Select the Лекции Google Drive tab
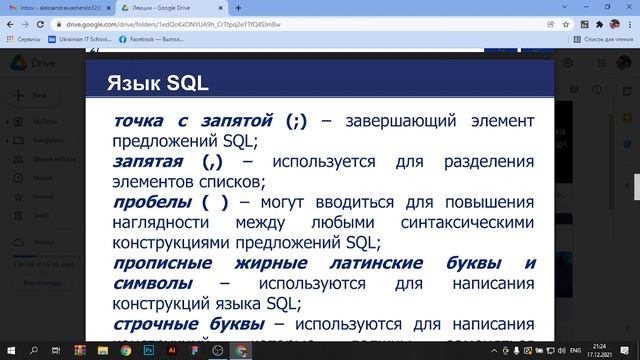The height and width of the screenshot is (360, 640). tap(171, 8)
